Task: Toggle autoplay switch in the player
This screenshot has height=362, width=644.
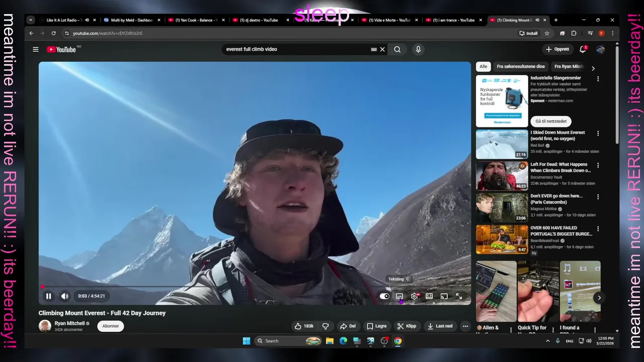Action: (x=384, y=296)
